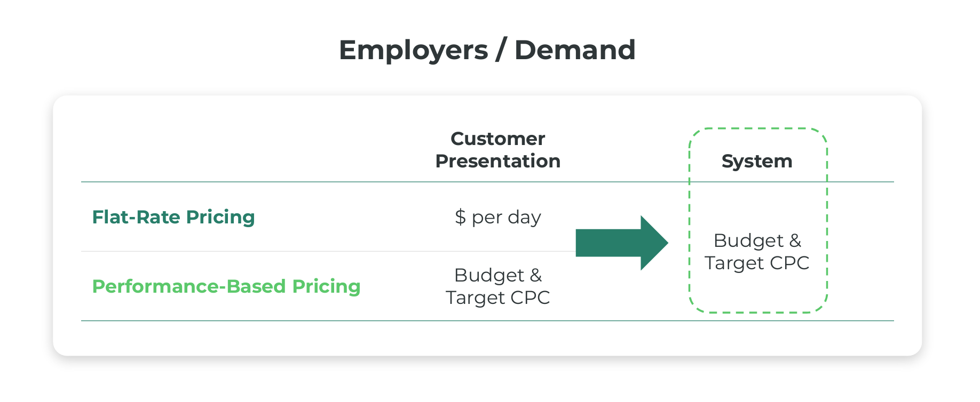The width and height of the screenshot is (980, 402).
Task: Click the word "Customer" in the header
Action: tap(497, 139)
